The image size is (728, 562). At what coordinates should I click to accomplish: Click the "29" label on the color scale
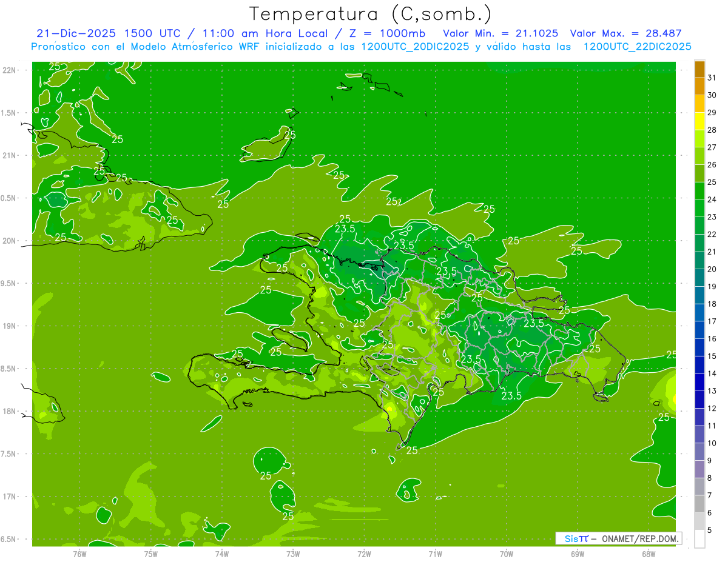712,112
